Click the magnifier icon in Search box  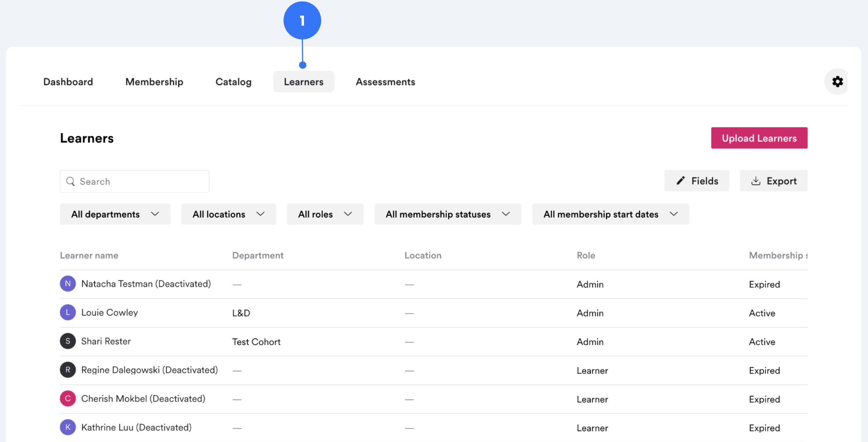point(70,181)
